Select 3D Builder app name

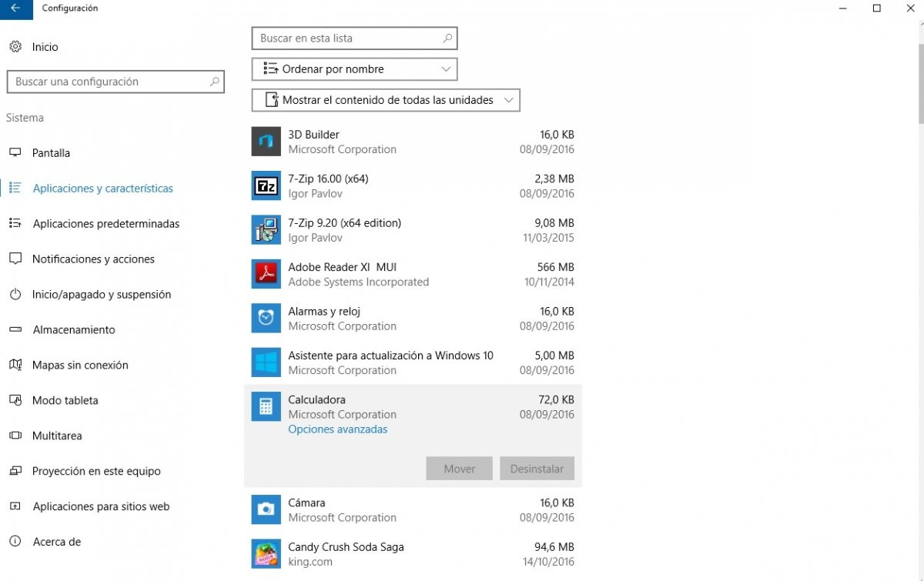point(313,135)
